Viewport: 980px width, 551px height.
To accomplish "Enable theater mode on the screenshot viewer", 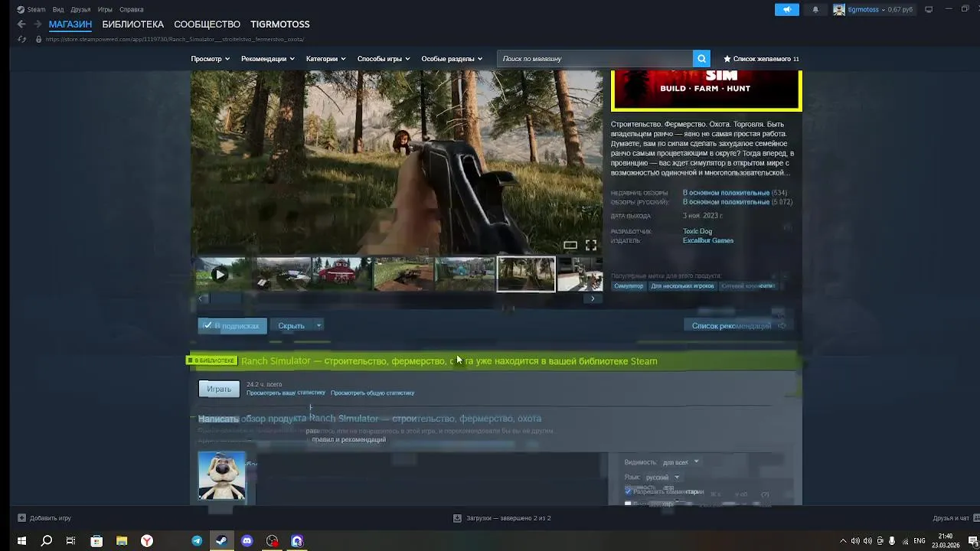I will (x=570, y=245).
